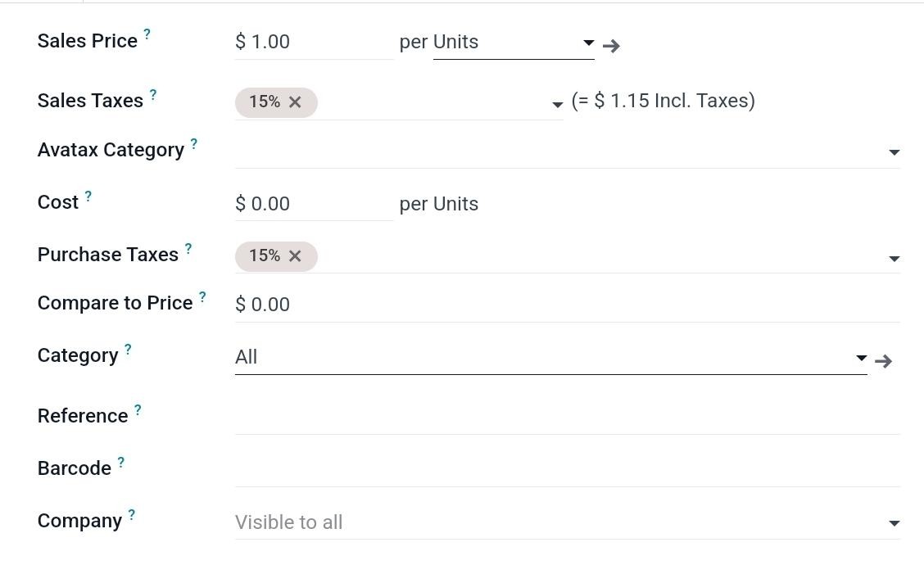Remove the 15% Sales Taxes tag
The height and width of the screenshot is (583, 924).
[295, 102]
